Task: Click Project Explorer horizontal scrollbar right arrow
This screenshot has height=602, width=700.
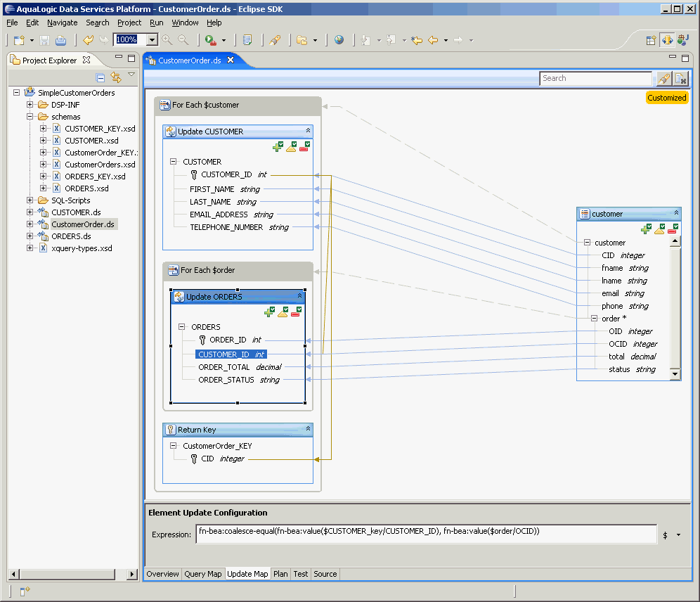Action: [x=131, y=575]
